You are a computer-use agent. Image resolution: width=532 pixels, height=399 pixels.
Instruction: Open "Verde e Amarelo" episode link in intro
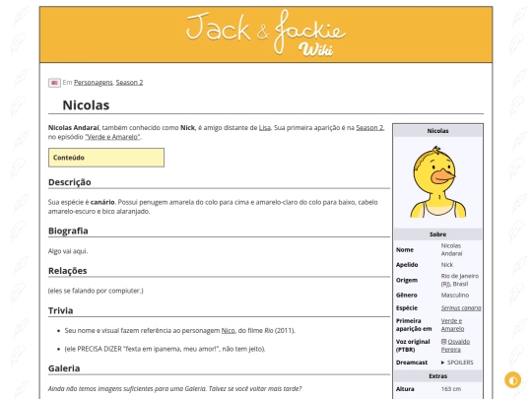(x=112, y=137)
